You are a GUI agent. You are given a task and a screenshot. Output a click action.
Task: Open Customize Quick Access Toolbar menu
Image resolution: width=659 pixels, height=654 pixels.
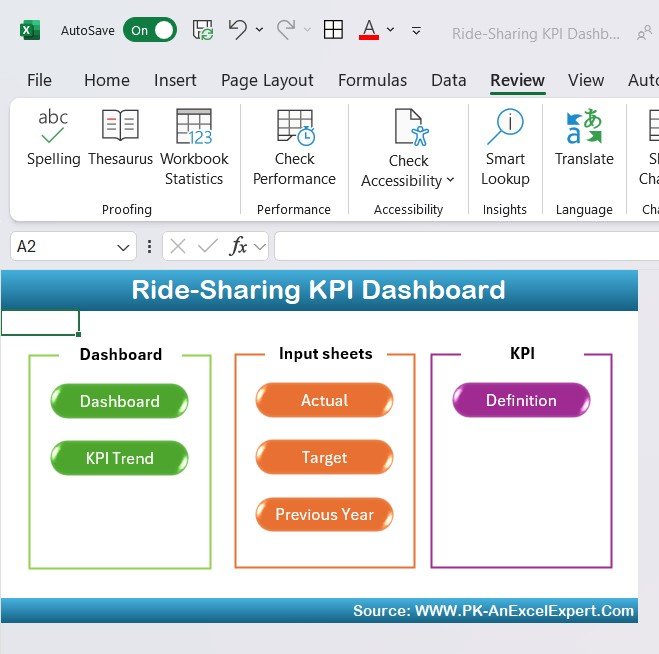(416, 30)
